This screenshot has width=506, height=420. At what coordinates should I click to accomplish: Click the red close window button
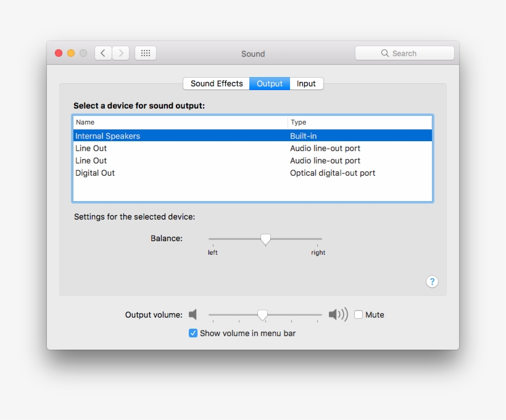click(x=59, y=53)
